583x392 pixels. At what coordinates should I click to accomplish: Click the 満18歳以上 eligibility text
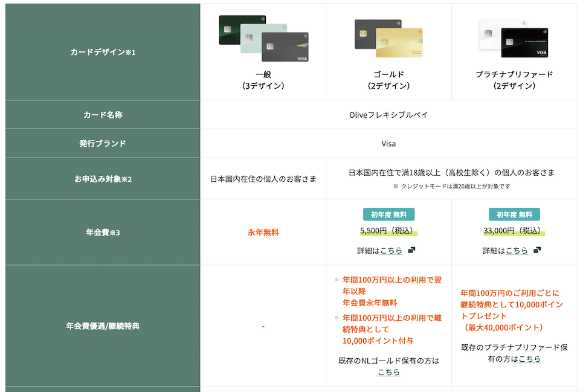point(452,172)
